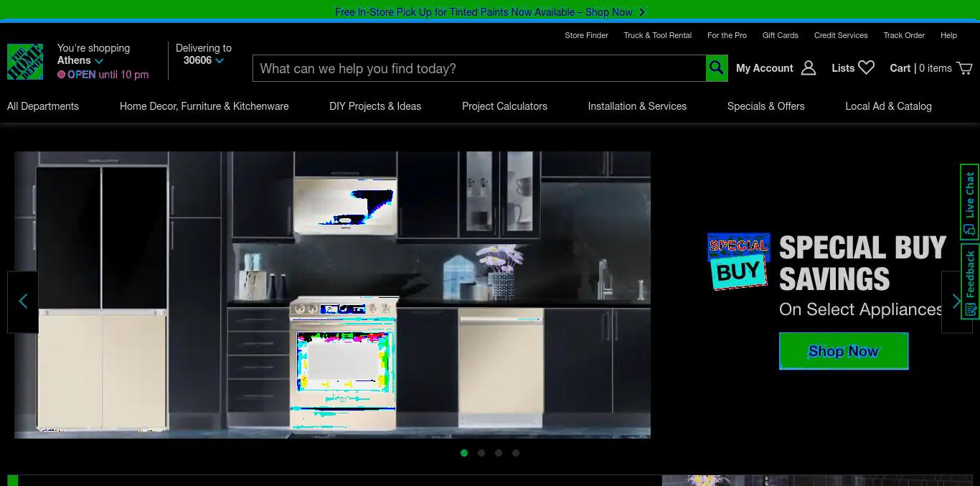980x486 pixels.
Task: Open Installation & Services menu
Action: (x=637, y=106)
